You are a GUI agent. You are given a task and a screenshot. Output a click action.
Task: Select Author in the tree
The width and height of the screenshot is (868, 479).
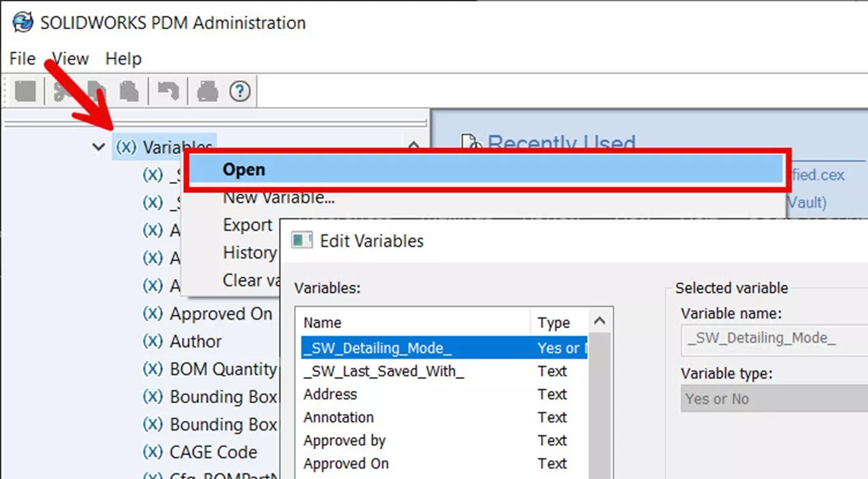click(196, 342)
